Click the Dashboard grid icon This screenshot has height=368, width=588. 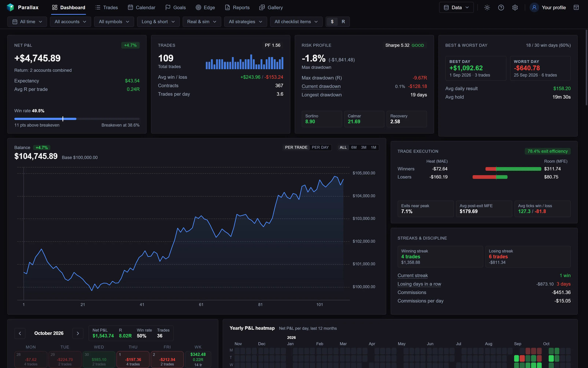(55, 8)
